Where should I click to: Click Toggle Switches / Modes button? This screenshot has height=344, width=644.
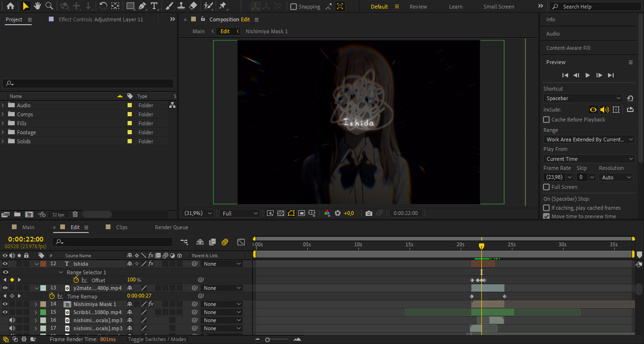tap(157, 339)
